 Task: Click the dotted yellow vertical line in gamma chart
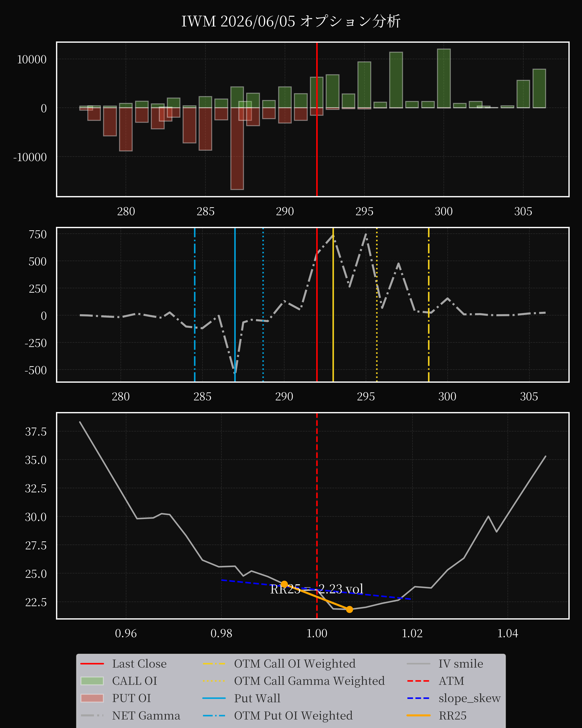(377, 305)
